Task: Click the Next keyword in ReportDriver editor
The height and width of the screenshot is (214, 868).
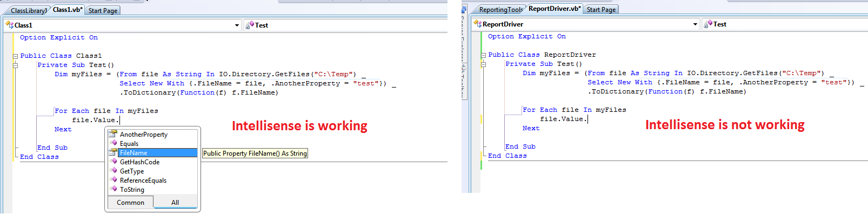Action: 531,129
